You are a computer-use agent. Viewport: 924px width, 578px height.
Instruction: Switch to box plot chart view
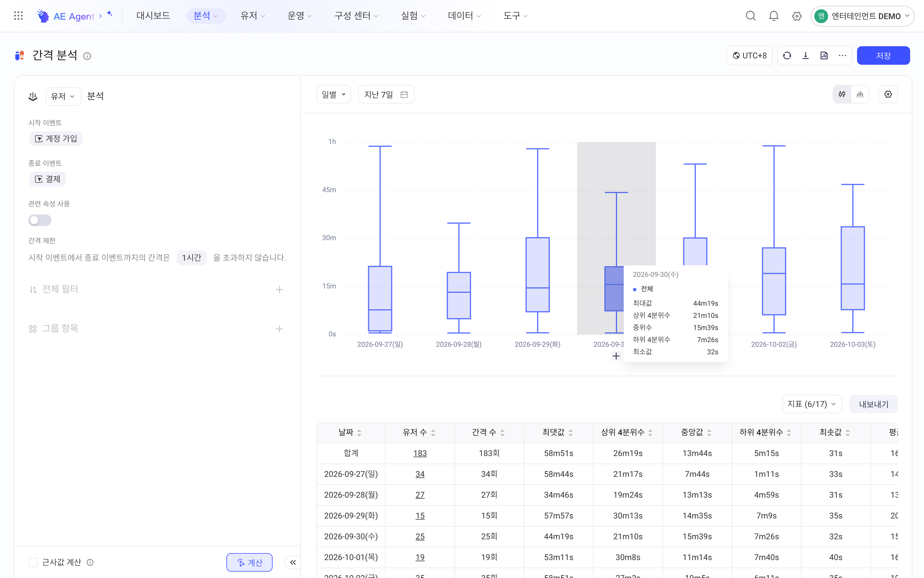pos(842,94)
